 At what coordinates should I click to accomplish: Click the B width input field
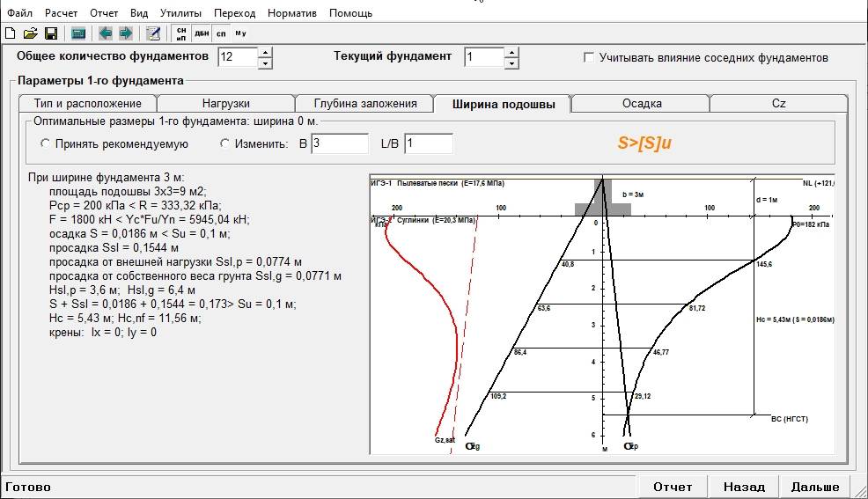[339, 143]
